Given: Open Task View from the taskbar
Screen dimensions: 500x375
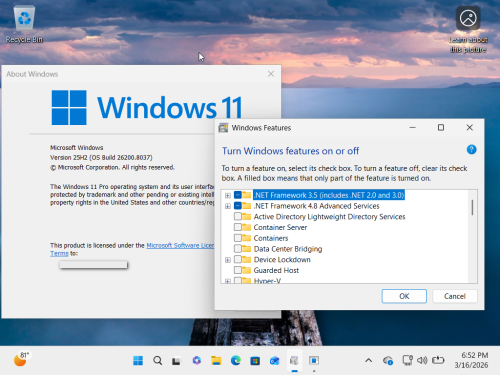Looking at the screenshot, I should (x=176, y=360).
